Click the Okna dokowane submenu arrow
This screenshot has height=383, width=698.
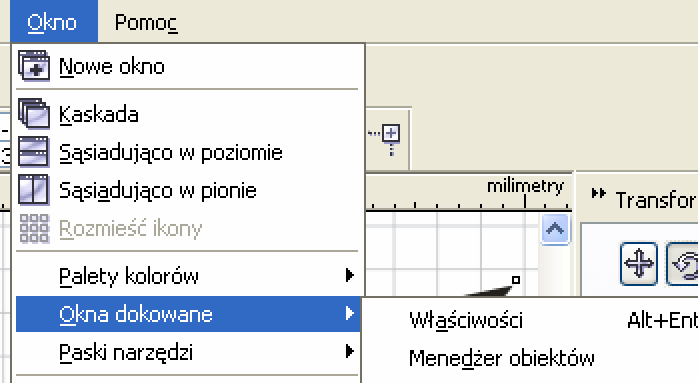point(349,314)
